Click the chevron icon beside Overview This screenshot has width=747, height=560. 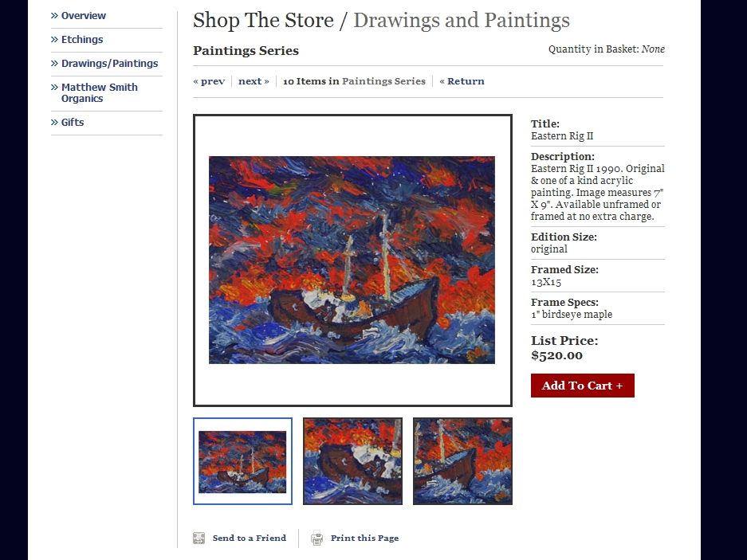[54, 16]
